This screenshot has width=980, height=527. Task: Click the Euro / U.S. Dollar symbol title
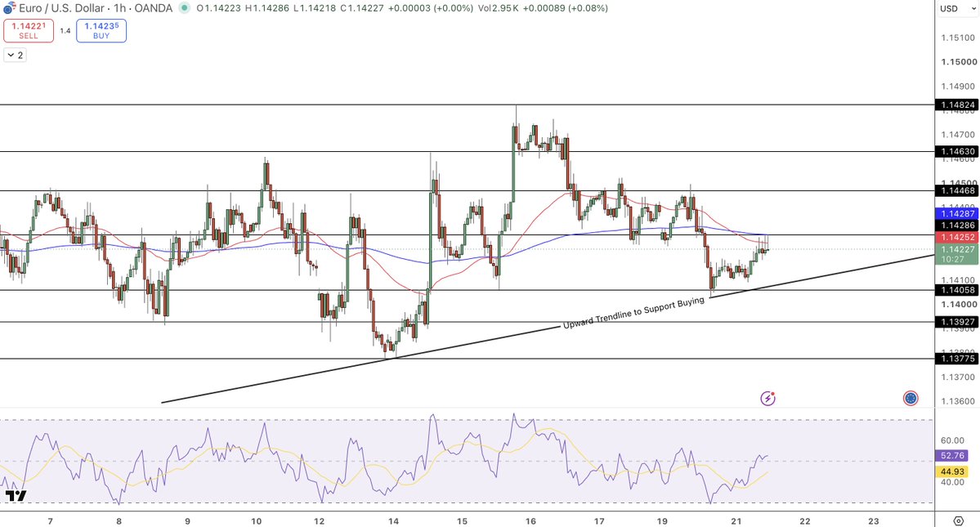tap(61, 8)
